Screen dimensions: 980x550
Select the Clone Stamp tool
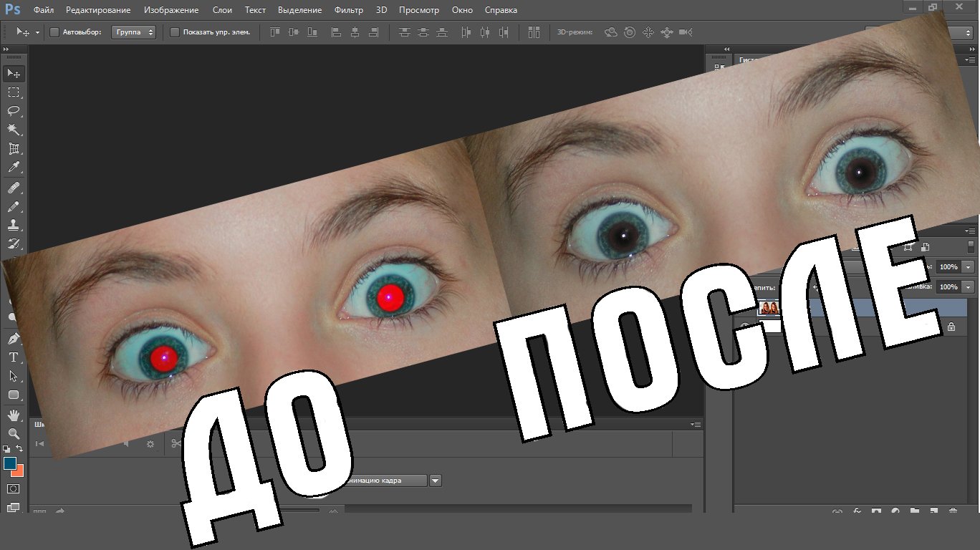(14, 225)
